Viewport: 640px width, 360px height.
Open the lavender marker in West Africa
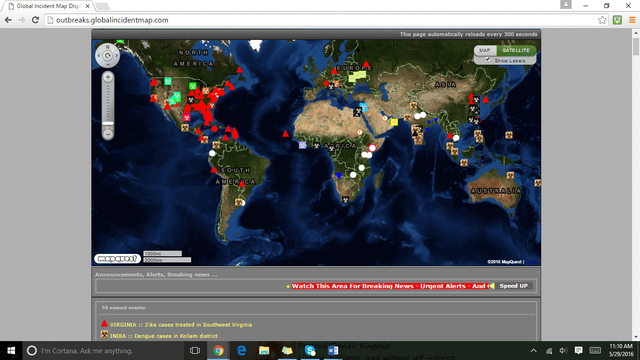tap(302, 145)
